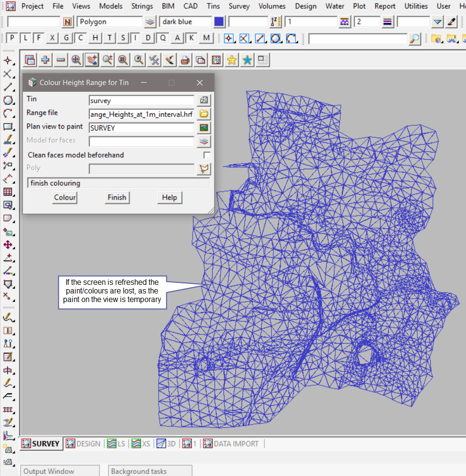Open the blue down-arrow dropdown in top toolbar
Viewport: 466px width, 476px height.
pos(437,22)
